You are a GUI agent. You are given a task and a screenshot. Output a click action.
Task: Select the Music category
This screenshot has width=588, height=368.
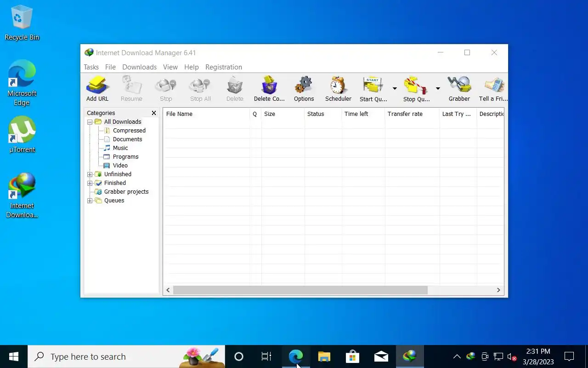[120, 148]
